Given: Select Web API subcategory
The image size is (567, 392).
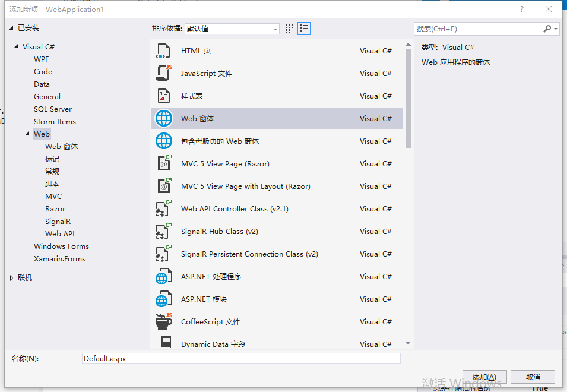Looking at the screenshot, I should [59, 233].
